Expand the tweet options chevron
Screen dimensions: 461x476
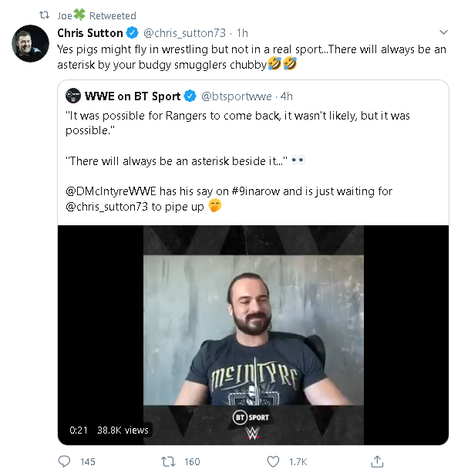coord(443,32)
